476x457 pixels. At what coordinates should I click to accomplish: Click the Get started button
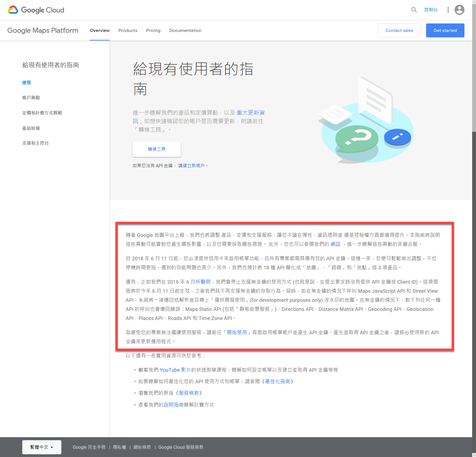[x=445, y=30]
